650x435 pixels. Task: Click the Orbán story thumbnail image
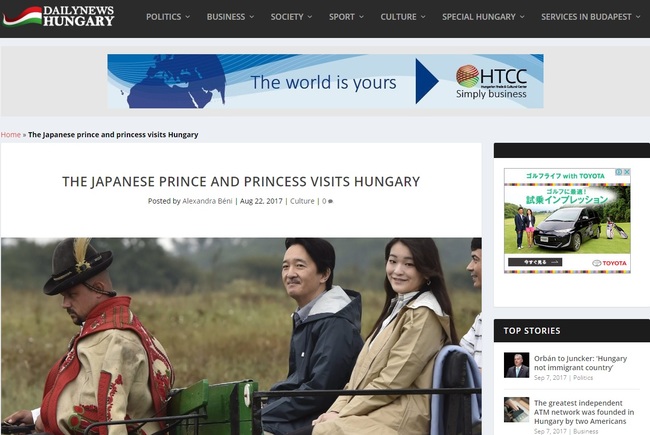coord(516,365)
